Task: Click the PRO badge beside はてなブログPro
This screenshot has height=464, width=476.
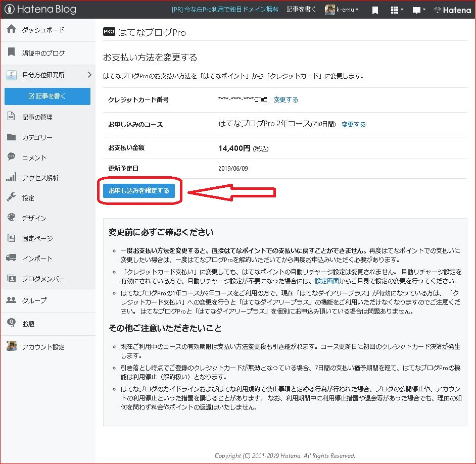Action: coord(109,31)
